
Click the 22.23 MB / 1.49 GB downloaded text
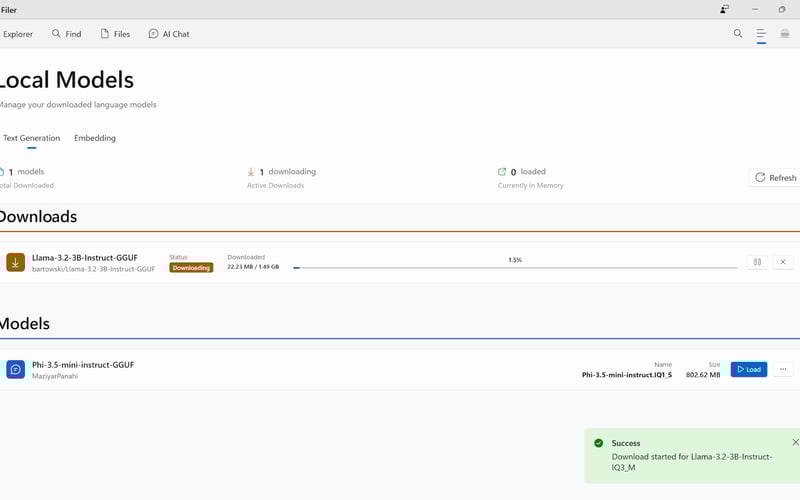pyautogui.click(x=253, y=267)
